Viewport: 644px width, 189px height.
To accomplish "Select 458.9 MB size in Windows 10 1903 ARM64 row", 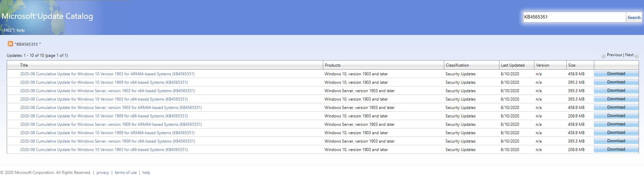I will 576,74.
